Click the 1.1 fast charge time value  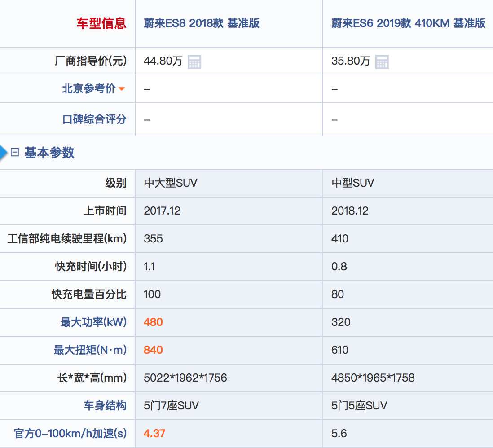point(149,267)
